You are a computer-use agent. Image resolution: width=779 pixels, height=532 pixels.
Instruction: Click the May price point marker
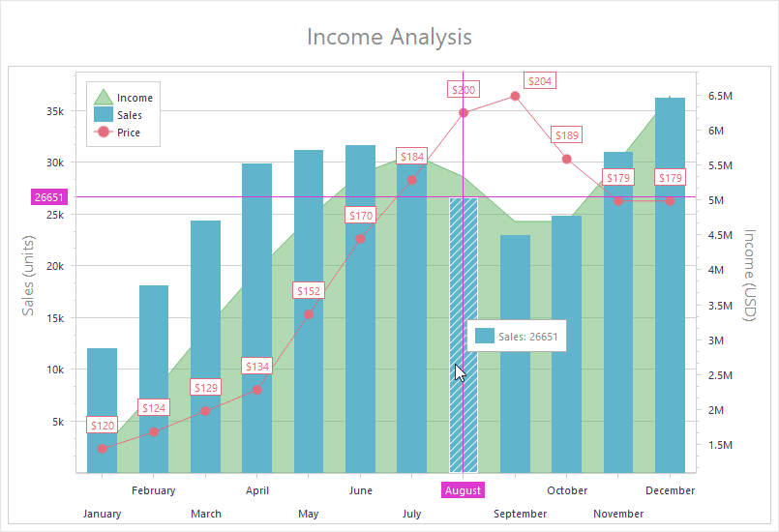tap(309, 314)
